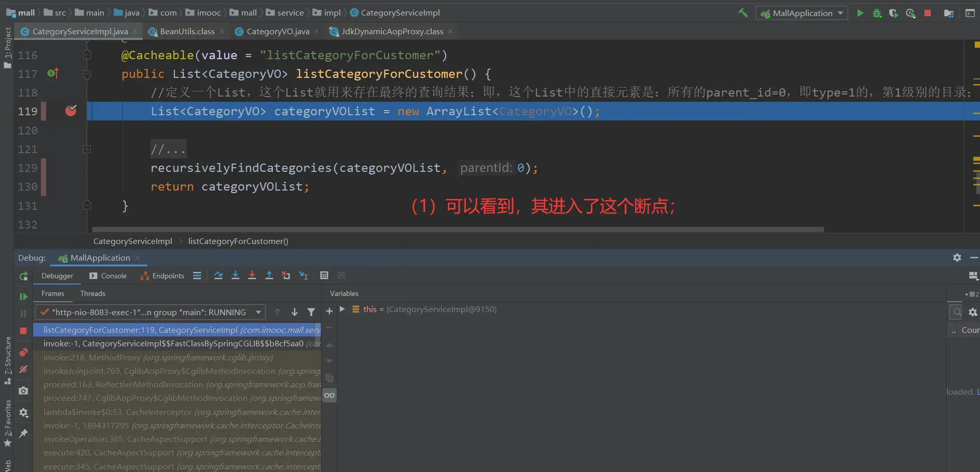The width and height of the screenshot is (980, 472).
Task: Switch to the Console debug tab
Action: [108, 276]
